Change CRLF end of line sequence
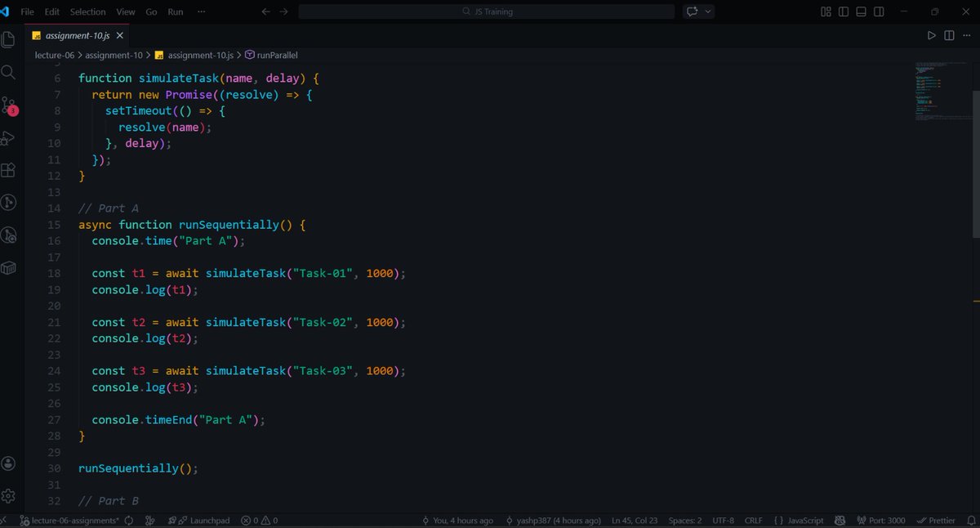 click(x=753, y=521)
